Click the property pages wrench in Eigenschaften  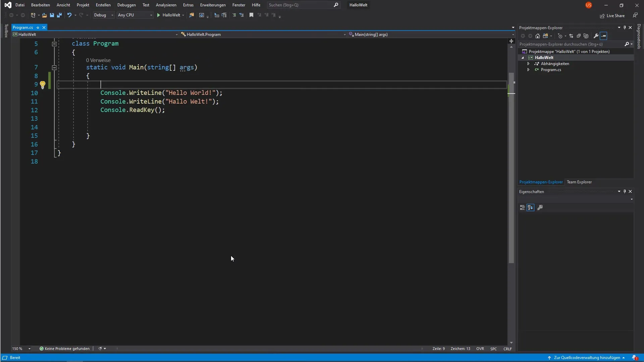(x=540, y=207)
